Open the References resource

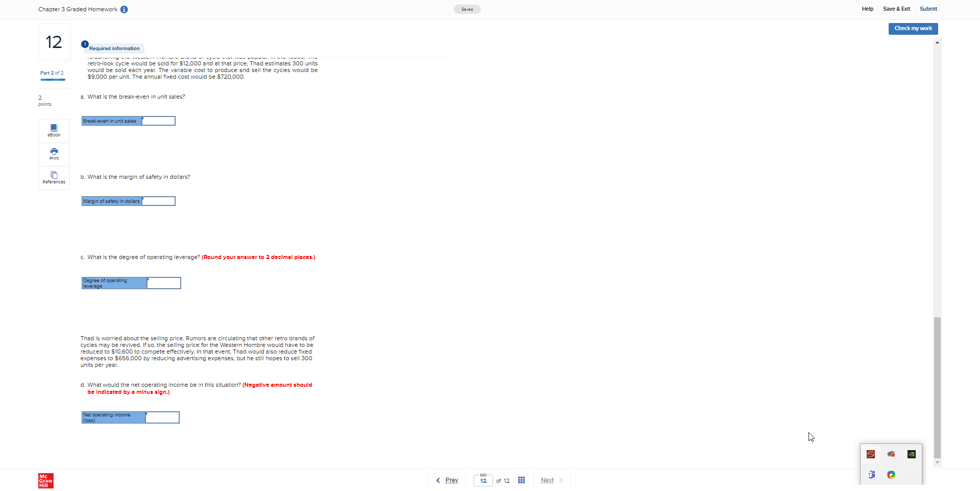[x=54, y=178]
